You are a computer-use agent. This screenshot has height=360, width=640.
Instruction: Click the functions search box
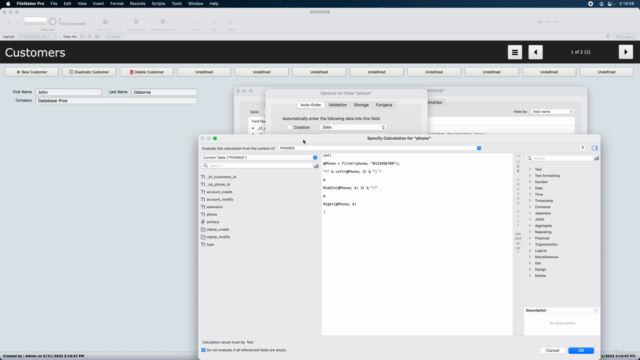(560, 158)
